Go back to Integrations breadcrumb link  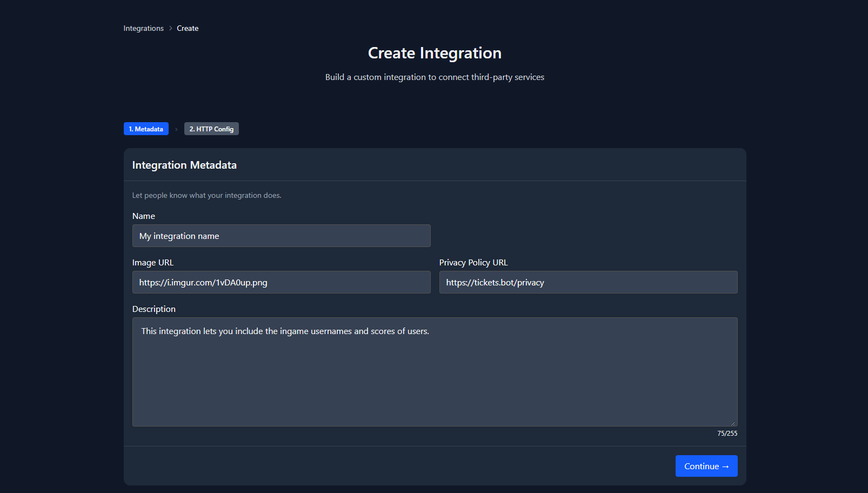click(143, 28)
